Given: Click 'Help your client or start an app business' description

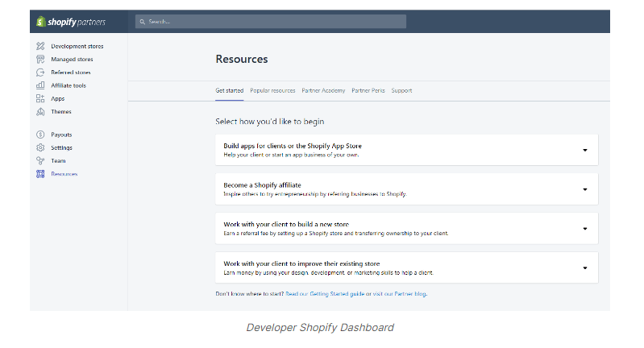Looking at the screenshot, I should pos(291,155).
